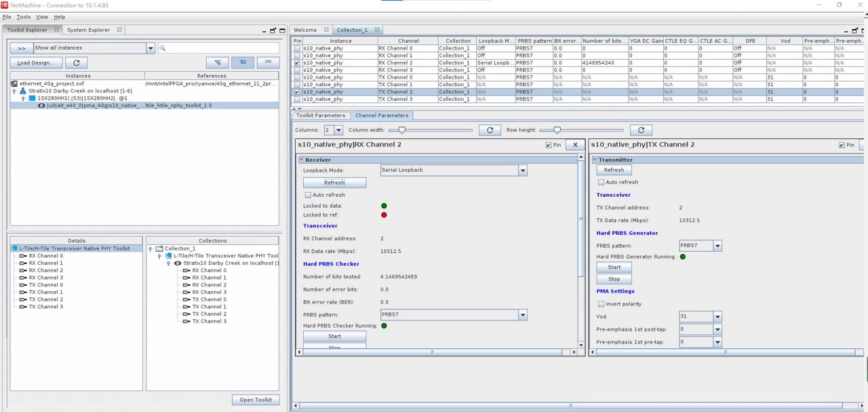Screen dimensions: 868x412
Task: Click the Column width reset icon
Action: point(490,130)
